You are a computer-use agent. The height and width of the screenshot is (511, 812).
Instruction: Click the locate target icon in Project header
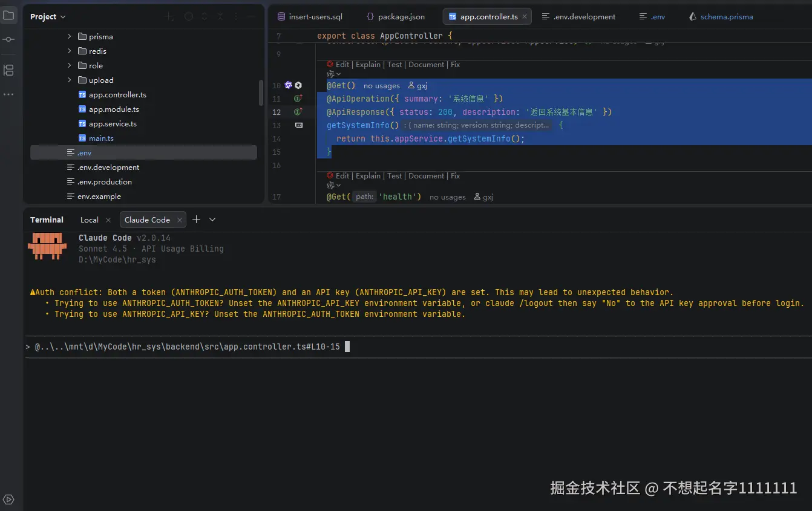(x=189, y=17)
